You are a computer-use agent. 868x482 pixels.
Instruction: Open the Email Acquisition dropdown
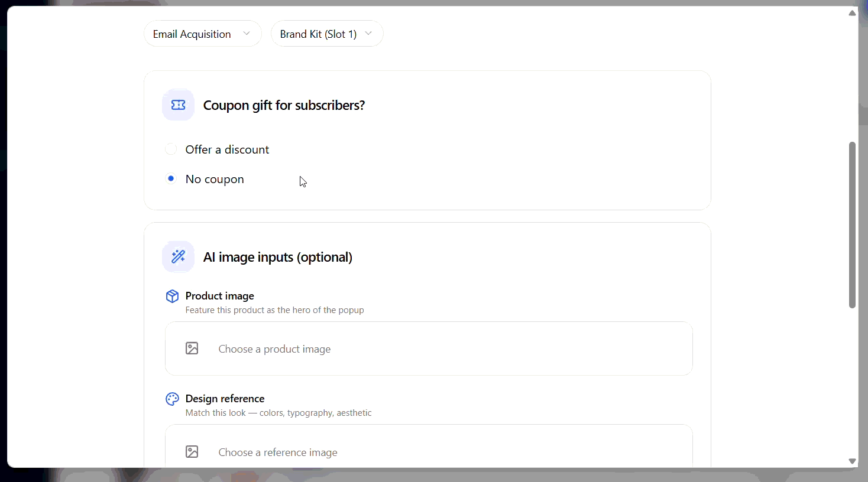pyautogui.click(x=202, y=34)
